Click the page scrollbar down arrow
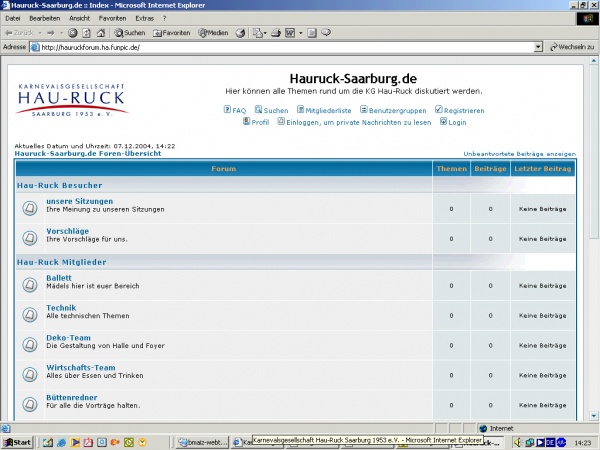Image resolution: width=600 pixels, height=450 pixels. click(594, 416)
